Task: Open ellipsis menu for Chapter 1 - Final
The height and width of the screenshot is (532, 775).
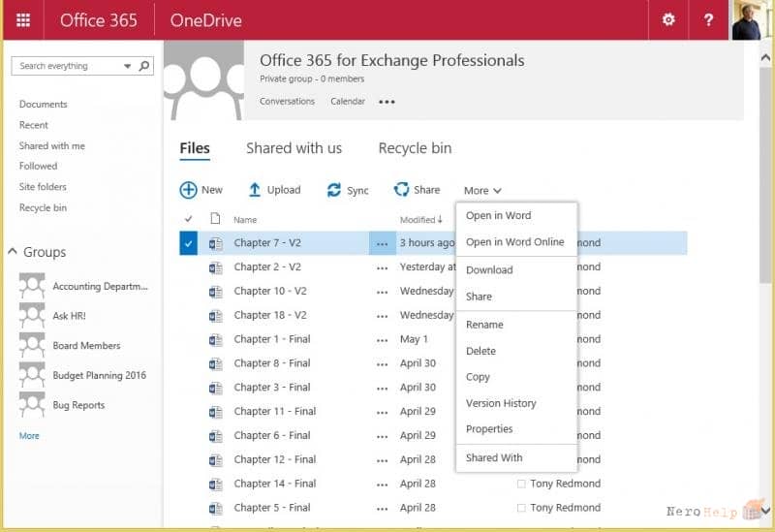Action: (382, 340)
